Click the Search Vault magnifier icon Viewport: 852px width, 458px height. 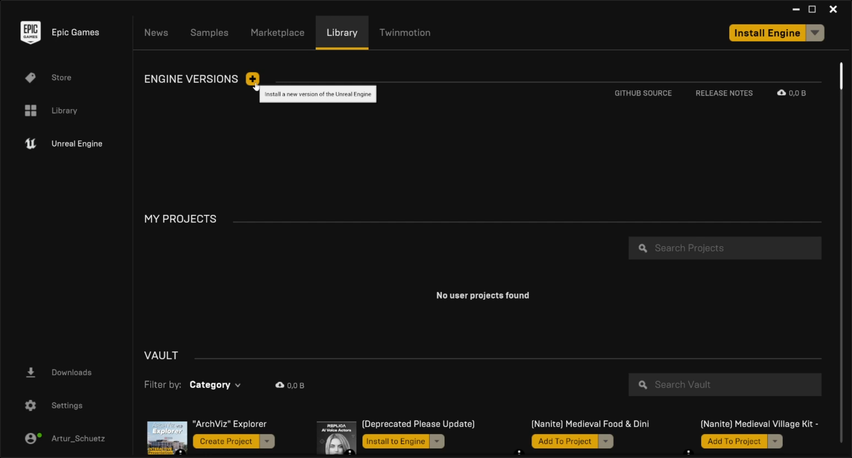pyautogui.click(x=643, y=385)
